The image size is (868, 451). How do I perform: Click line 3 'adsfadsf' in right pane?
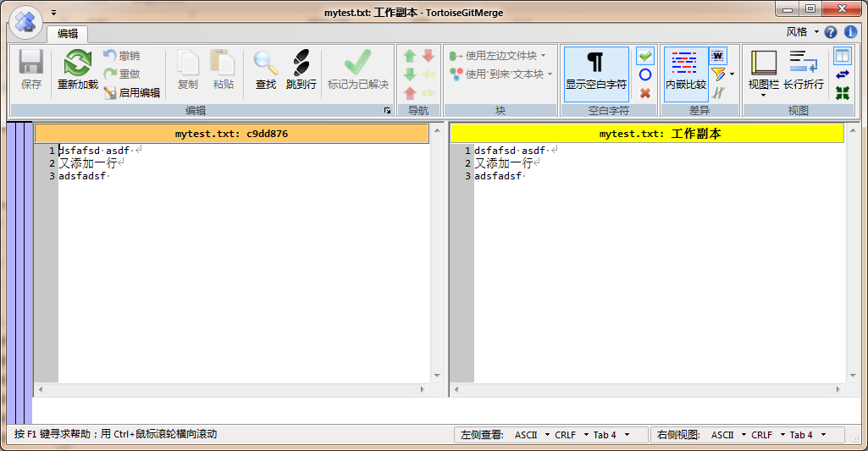click(498, 176)
